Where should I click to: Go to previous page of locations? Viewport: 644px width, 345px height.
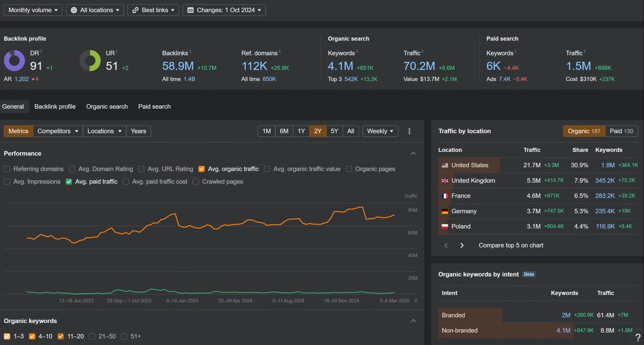[x=446, y=245]
